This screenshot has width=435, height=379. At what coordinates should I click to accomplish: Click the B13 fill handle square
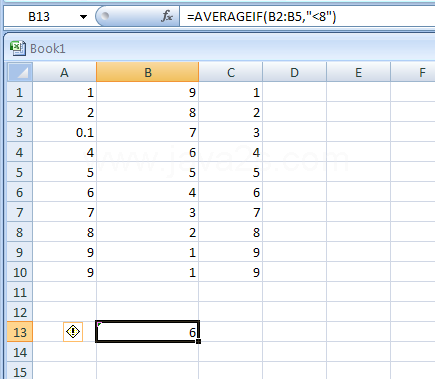pos(199,341)
